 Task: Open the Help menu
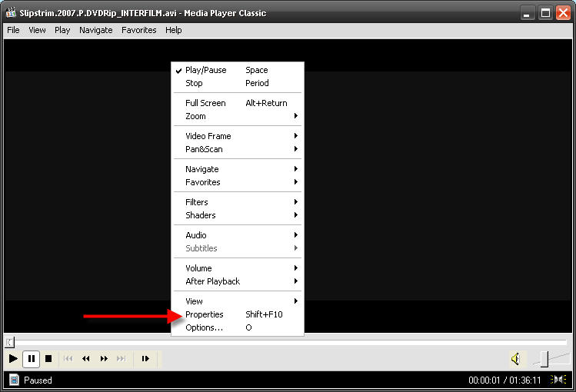[x=173, y=30]
